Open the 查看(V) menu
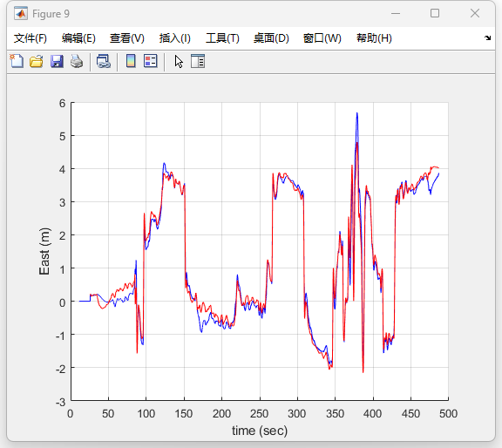This screenshot has width=502, height=448. (x=126, y=38)
